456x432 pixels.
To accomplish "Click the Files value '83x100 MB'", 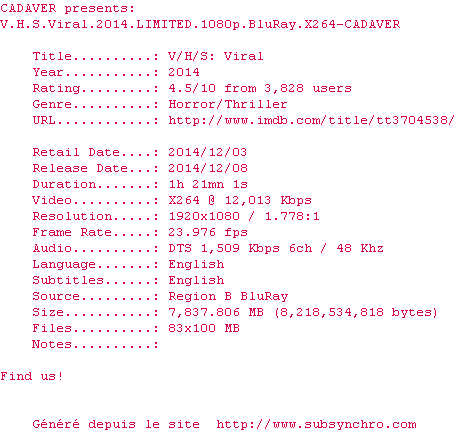I will coord(204,328).
